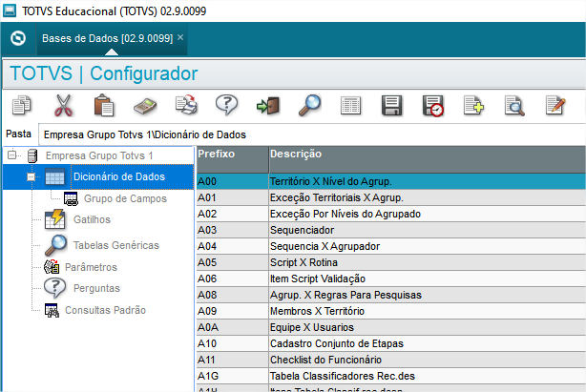Screen dimensions: 586x392
Task: Click the Dicionário de Dados table icon
Action: point(55,176)
